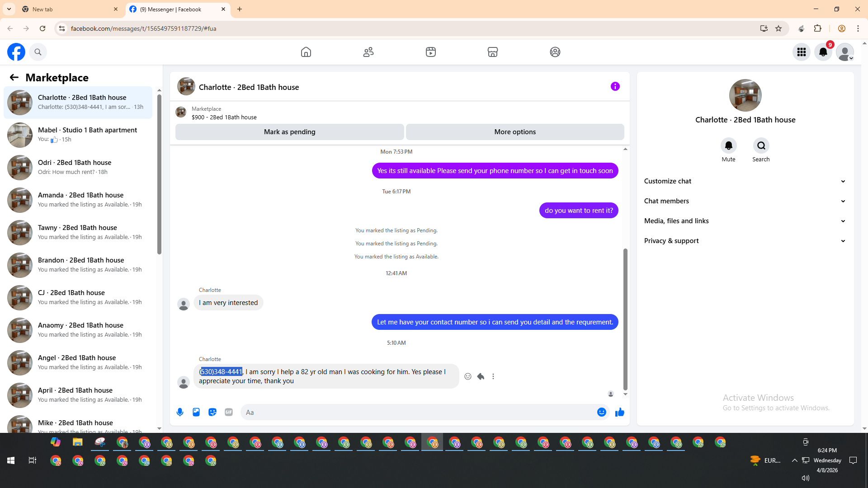This screenshot has height=488, width=868.
Task: Open the emoji picker in message box
Action: pyautogui.click(x=601, y=412)
